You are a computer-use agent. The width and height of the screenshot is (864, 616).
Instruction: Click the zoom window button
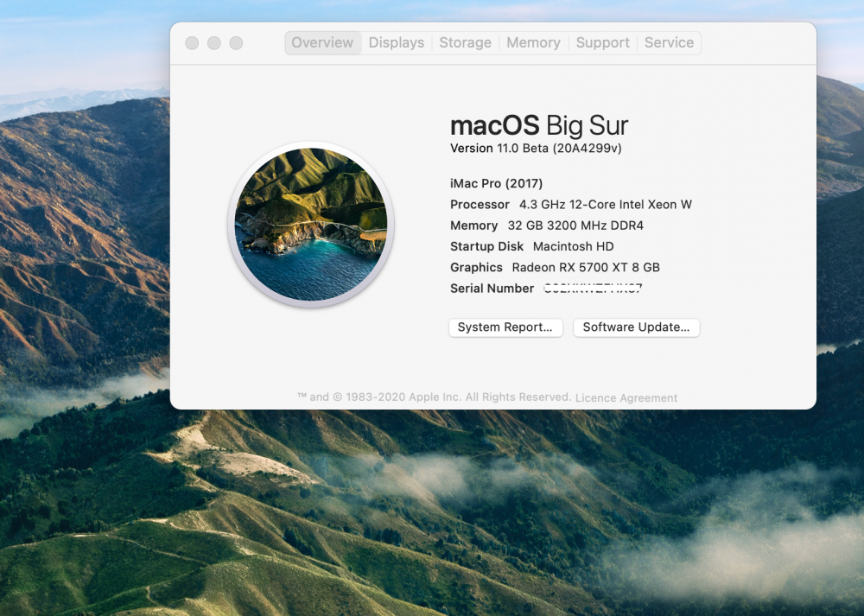click(236, 43)
